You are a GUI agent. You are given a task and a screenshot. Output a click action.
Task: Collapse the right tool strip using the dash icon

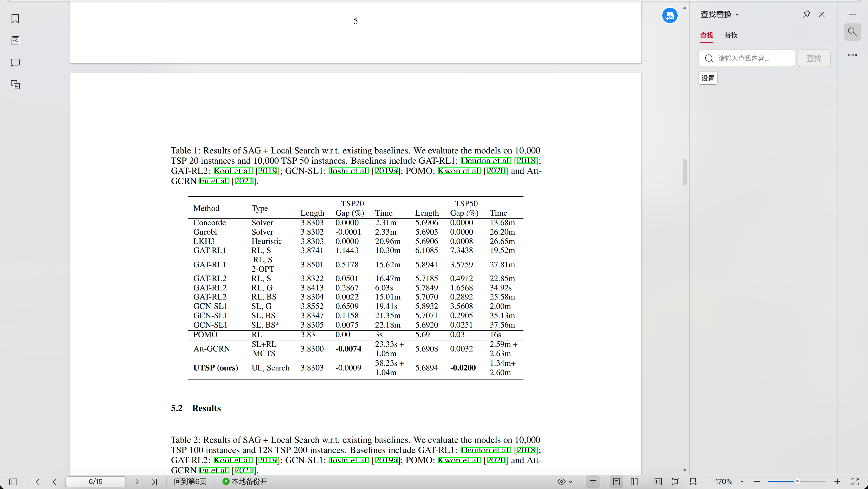(x=852, y=14)
